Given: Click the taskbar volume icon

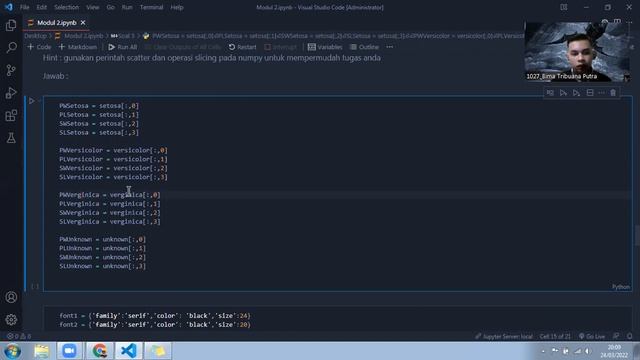Looking at the screenshot, I should (x=587, y=351).
